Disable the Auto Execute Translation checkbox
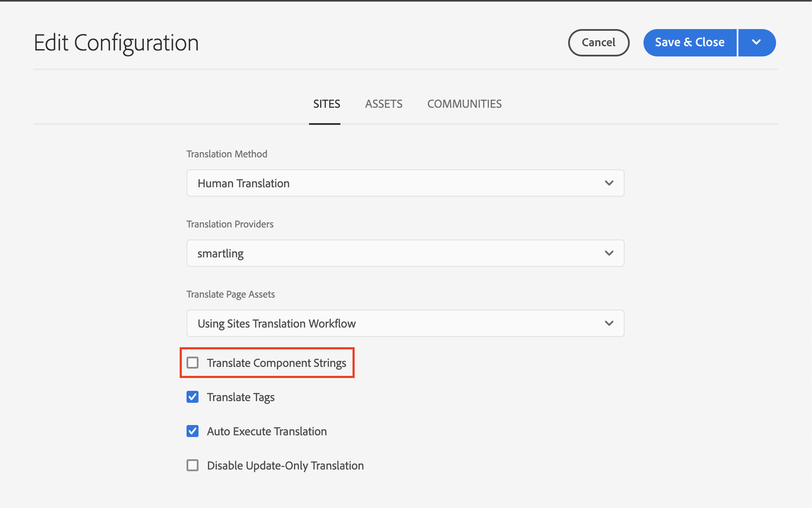Image resolution: width=812 pixels, height=508 pixels. 193,431
